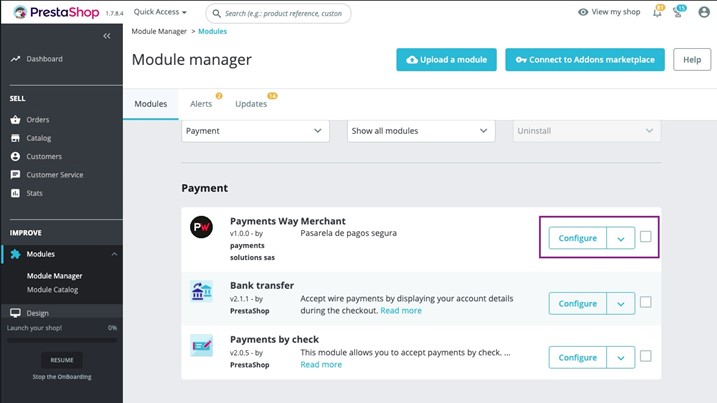Image resolution: width=717 pixels, height=403 pixels.
Task: Select the Payments Way Merchant checkbox
Action: (645, 237)
